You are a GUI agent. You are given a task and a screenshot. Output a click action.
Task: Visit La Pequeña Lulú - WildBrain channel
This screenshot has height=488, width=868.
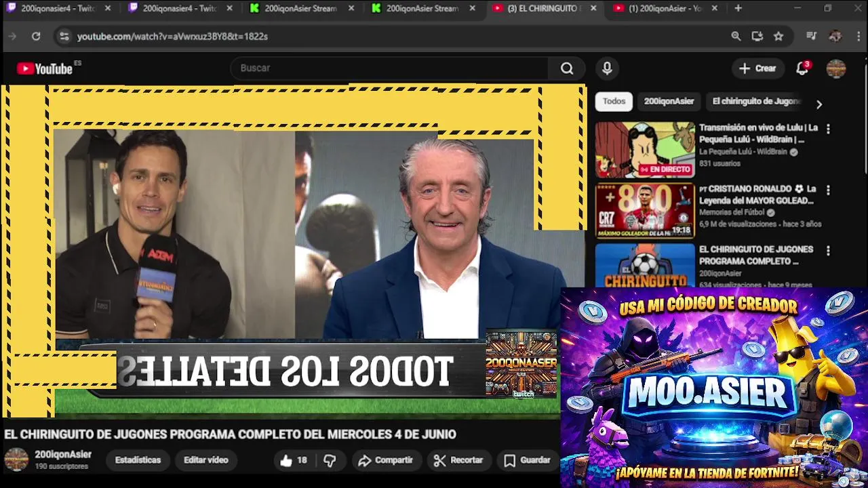point(743,152)
